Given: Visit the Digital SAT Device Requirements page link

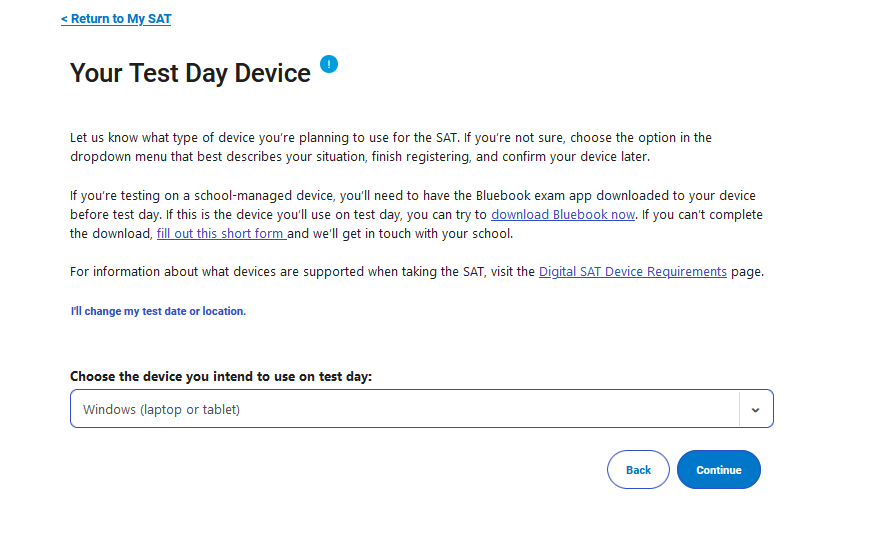Looking at the screenshot, I should coord(632,271).
